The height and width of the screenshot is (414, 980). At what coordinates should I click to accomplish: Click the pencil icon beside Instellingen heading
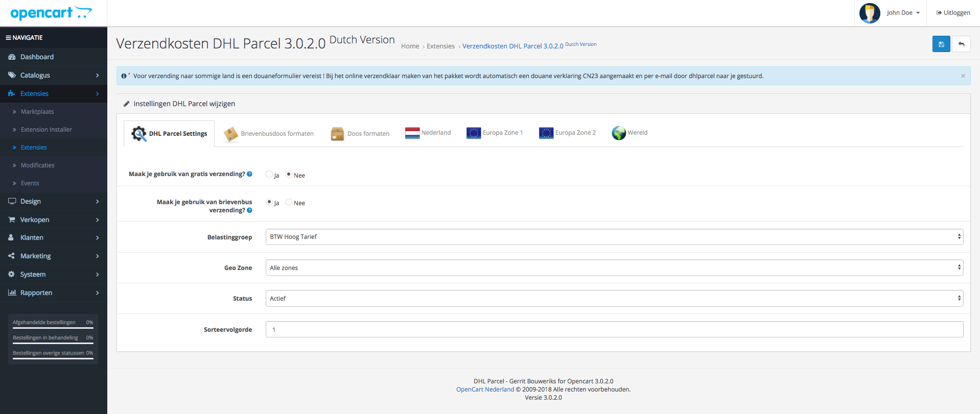[126, 104]
